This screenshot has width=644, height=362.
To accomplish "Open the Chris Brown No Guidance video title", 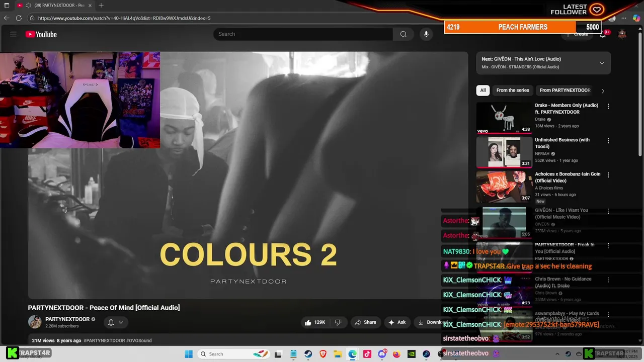I will pos(563,282).
